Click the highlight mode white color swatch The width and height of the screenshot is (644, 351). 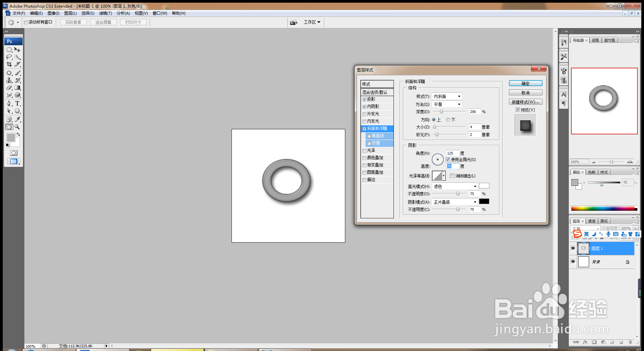point(484,186)
